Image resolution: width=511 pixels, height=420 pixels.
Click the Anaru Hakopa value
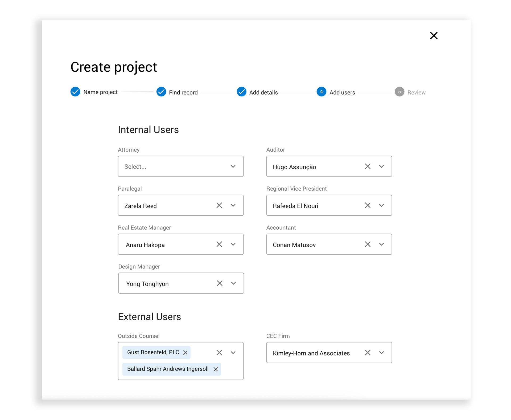tap(145, 245)
